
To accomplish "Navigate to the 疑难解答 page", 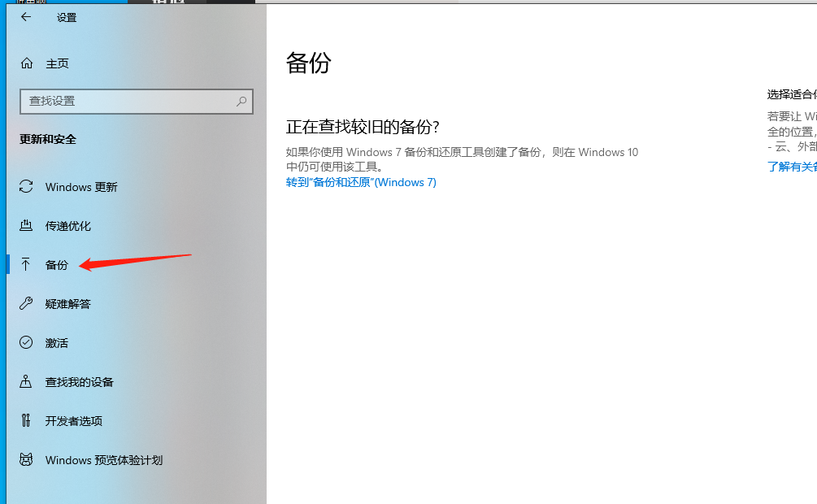I will pos(69,304).
